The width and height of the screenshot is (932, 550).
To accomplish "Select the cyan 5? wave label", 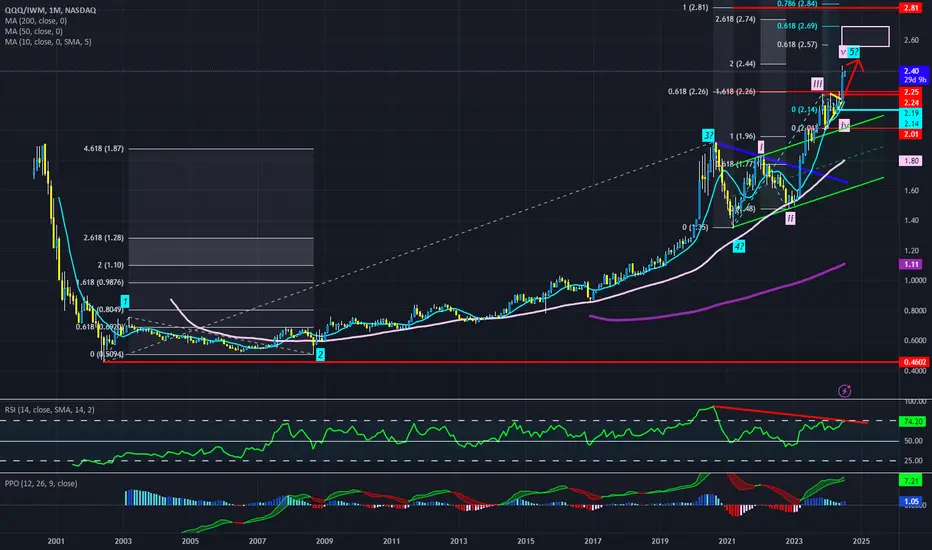I will (x=854, y=52).
